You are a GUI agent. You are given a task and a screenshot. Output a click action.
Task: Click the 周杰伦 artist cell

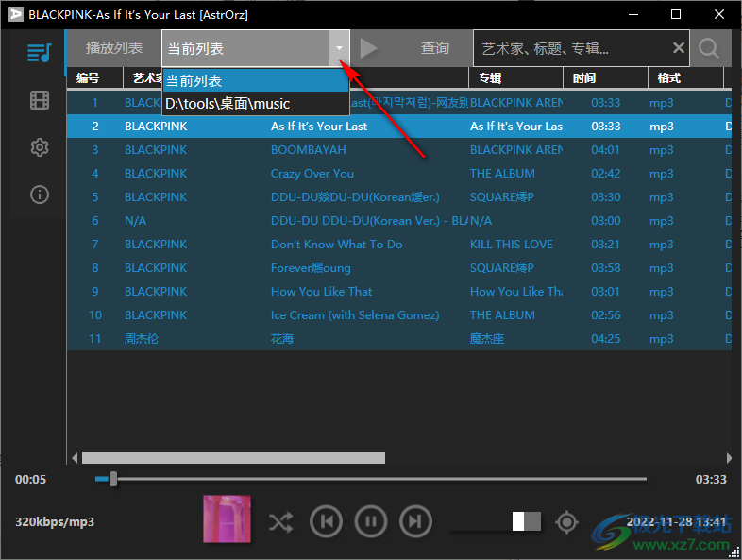coord(141,338)
